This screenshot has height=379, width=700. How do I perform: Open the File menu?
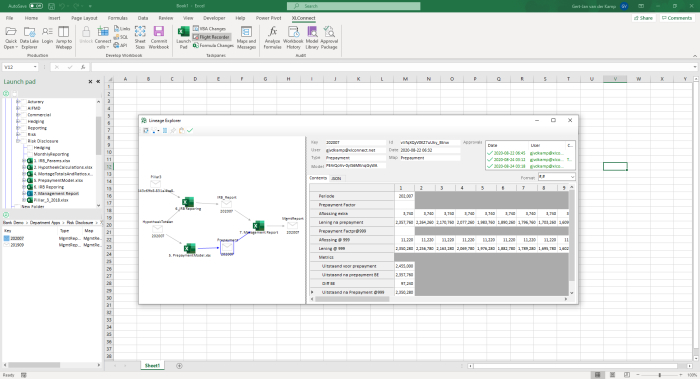[9, 18]
